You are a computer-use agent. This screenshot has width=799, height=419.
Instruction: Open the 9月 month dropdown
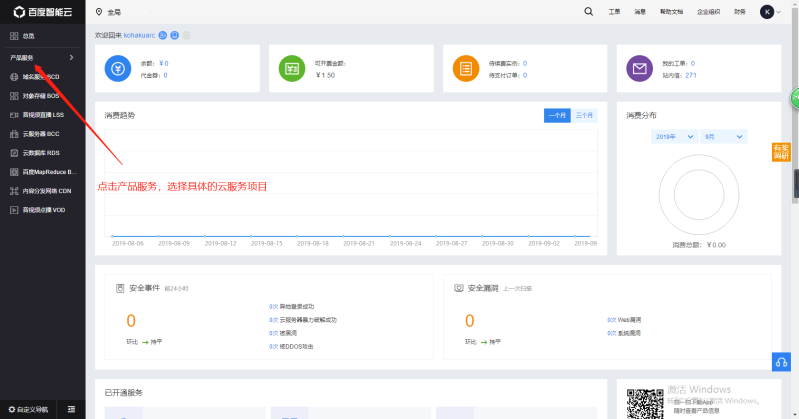(x=724, y=137)
